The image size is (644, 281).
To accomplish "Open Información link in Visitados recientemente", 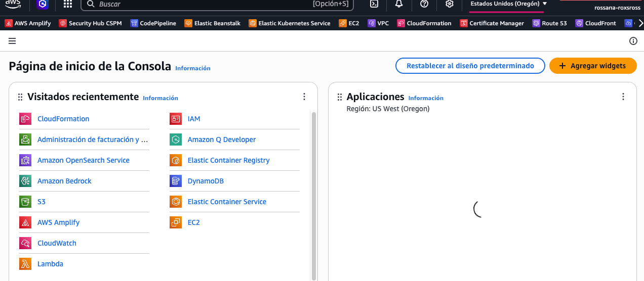I will tap(160, 98).
